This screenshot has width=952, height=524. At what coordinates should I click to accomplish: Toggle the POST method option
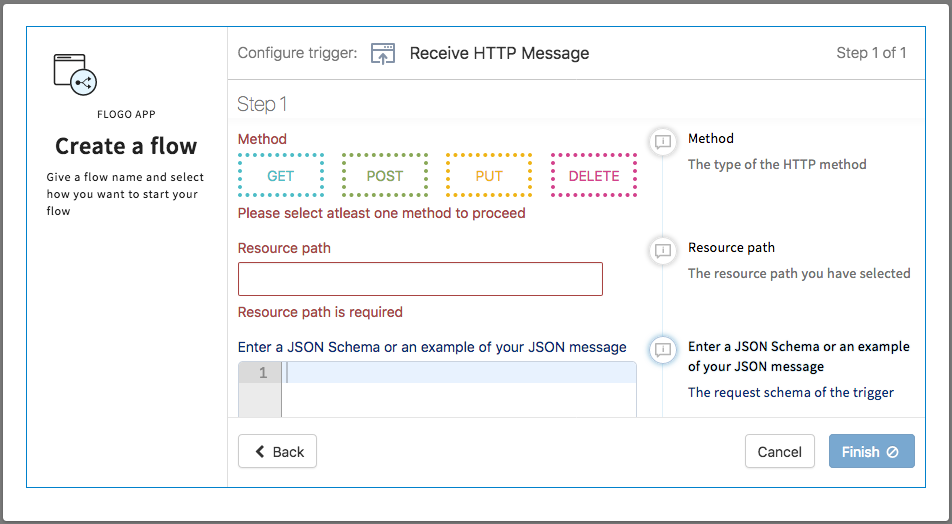[x=385, y=176]
